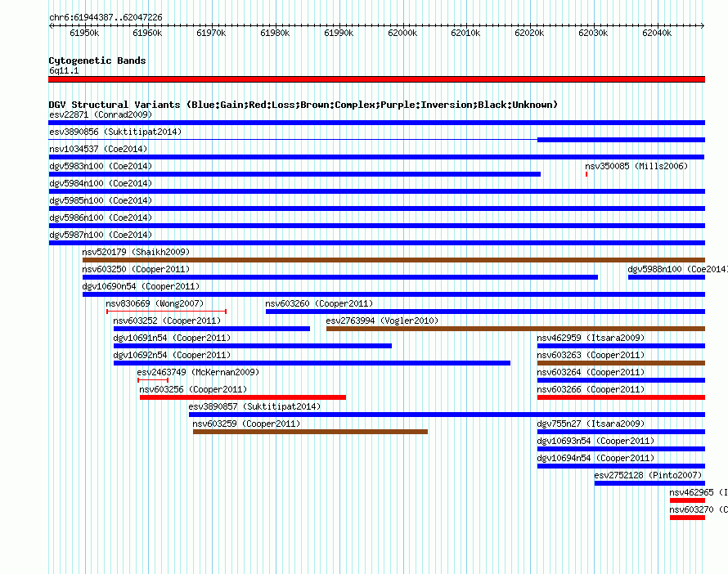Click nsv603266 (Cooper2011) label
Screen dimensions: 728x574
pyautogui.click(x=591, y=389)
